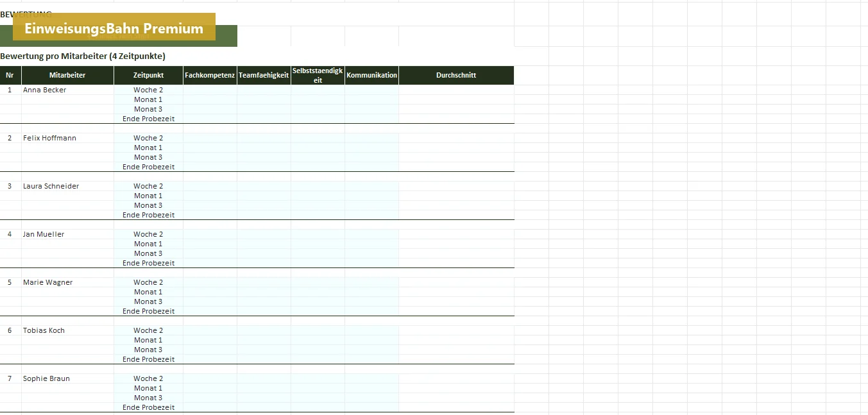
Task: Click the name "Sophie Braun"
Action: (47, 378)
